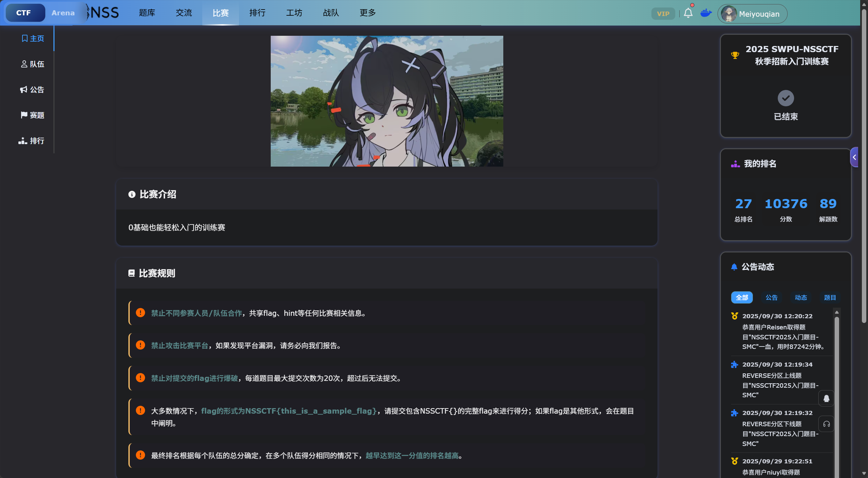Click the floating headset support icon
Image resolution: width=868 pixels, height=478 pixels.
[826, 424]
